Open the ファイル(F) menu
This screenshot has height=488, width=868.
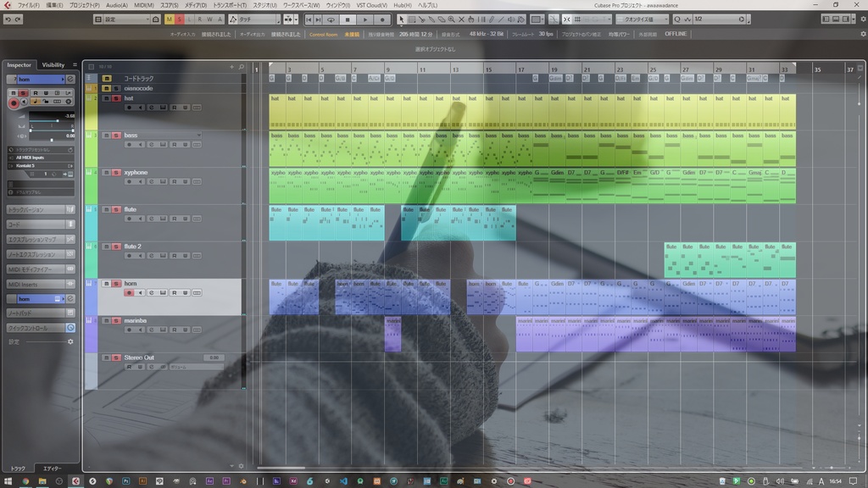(x=28, y=5)
